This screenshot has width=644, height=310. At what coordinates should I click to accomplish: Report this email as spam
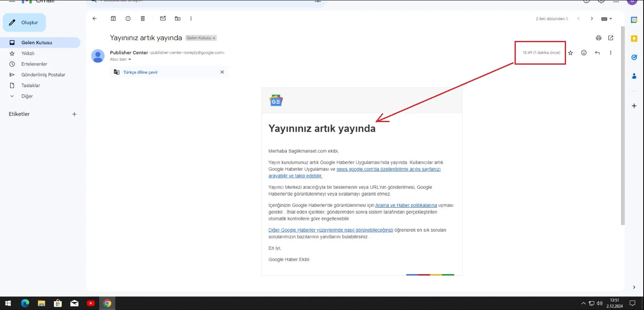[128, 18]
